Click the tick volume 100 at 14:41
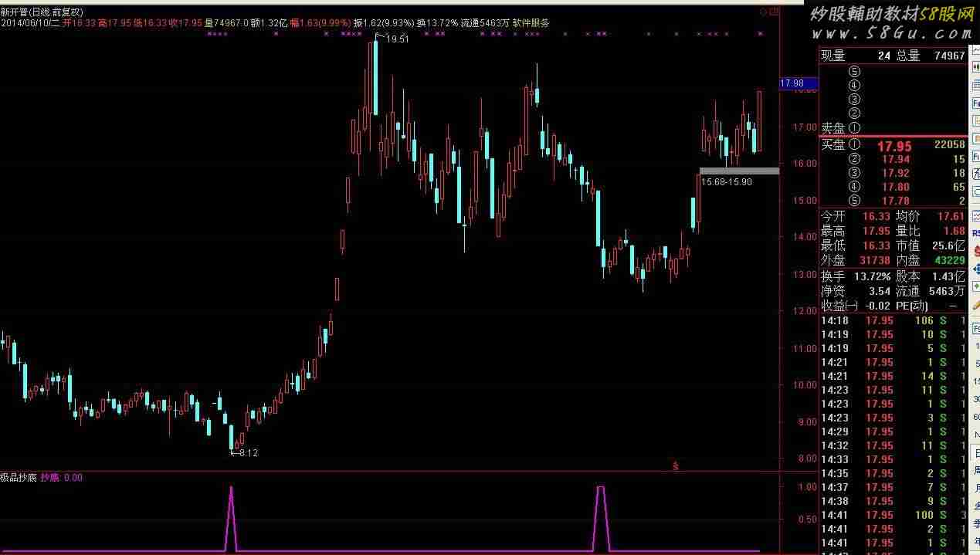 coord(924,515)
